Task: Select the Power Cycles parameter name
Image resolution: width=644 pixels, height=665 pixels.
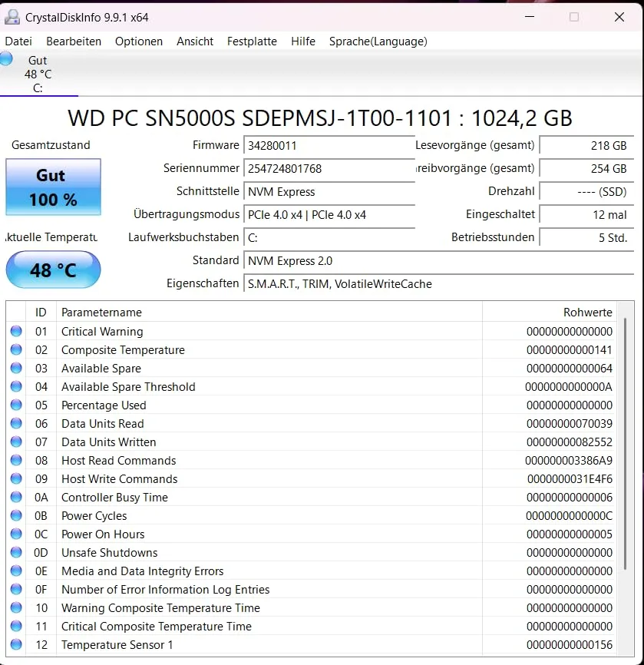Action: 94,516
